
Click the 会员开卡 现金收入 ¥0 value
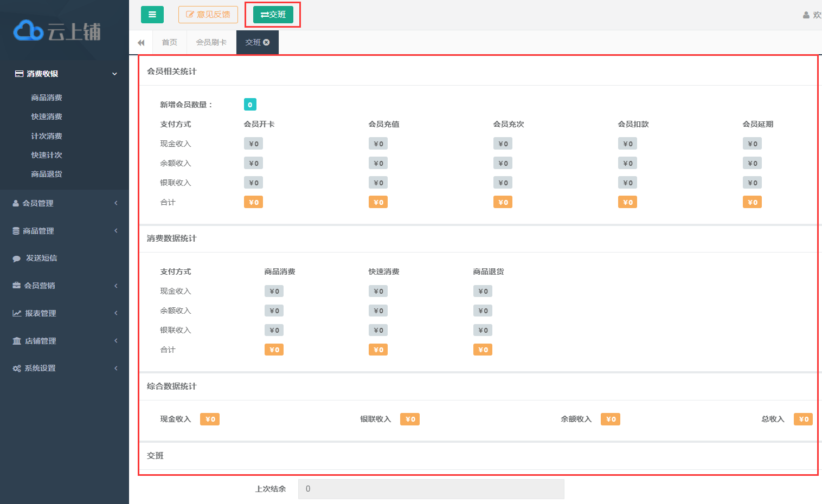click(254, 144)
